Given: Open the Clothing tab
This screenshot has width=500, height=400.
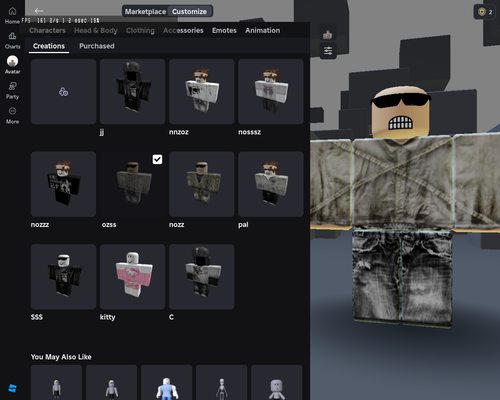Looking at the screenshot, I should [140, 30].
